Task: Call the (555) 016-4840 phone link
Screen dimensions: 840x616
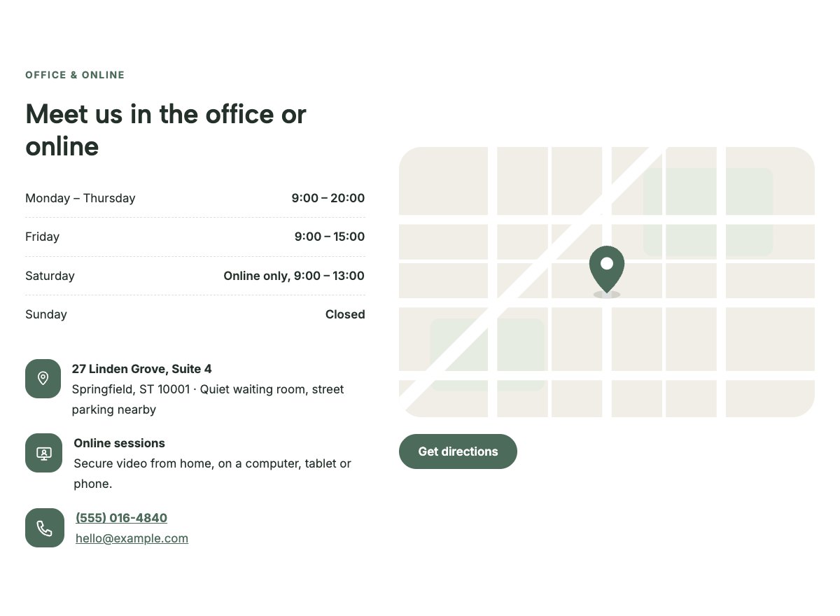Action: (x=121, y=518)
